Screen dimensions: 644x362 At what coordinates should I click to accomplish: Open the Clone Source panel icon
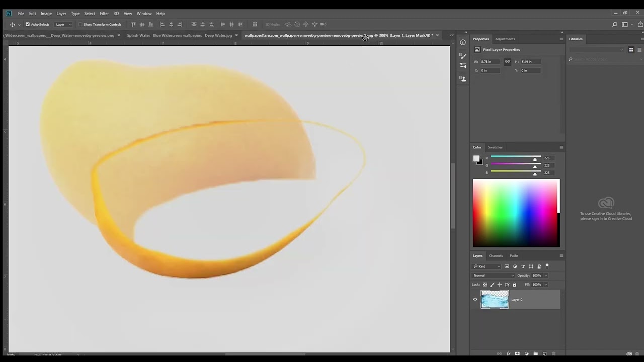[463, 79]
